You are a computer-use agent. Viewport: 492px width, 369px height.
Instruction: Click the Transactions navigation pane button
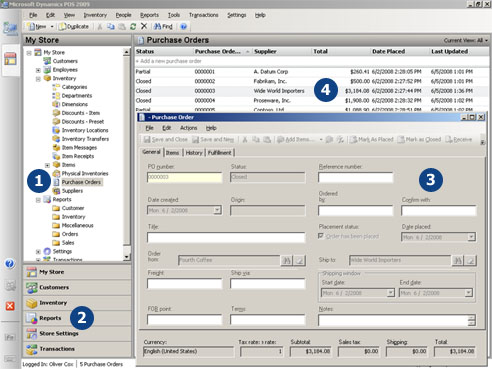[77, 349]
